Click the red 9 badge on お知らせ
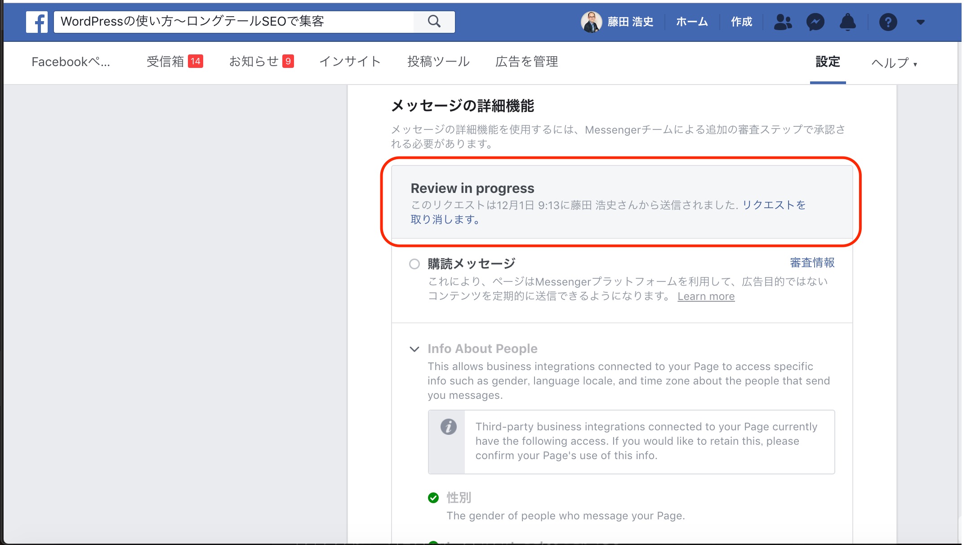Screen dimensions: 980x545 coord(288,61)
